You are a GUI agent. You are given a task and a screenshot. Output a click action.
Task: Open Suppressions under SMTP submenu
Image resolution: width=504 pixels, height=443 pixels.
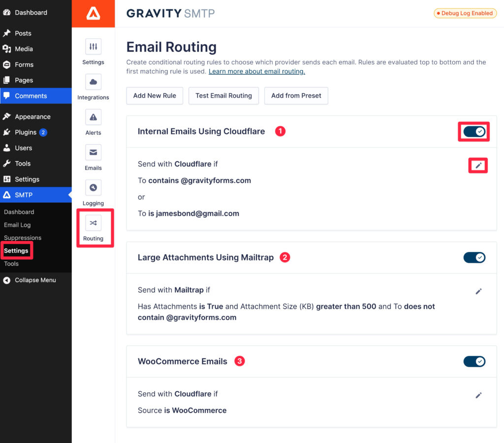click(23, 238)
